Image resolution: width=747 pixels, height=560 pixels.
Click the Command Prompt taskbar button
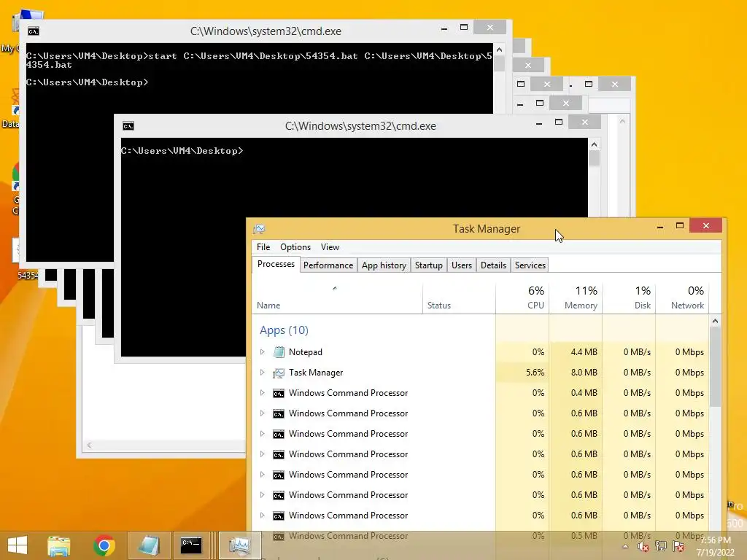click(192, 545)
